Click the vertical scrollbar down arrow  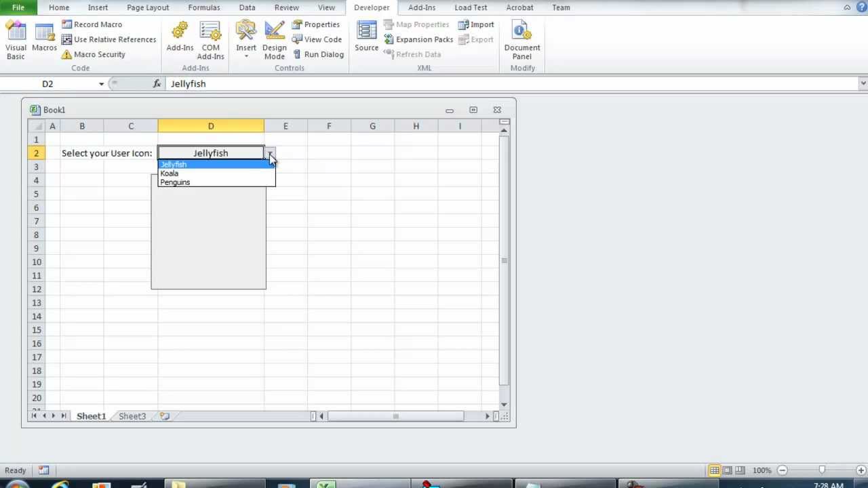pos(504,405)
